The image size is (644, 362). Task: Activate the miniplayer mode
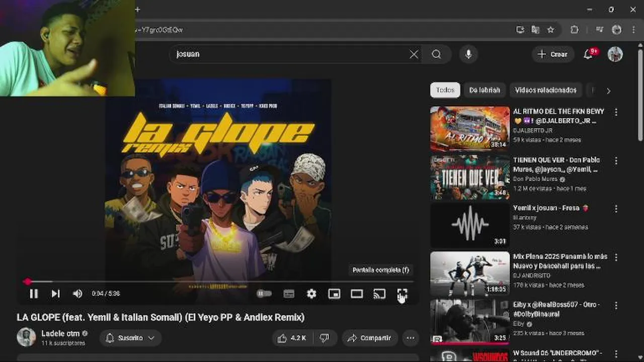click(334, 294)
